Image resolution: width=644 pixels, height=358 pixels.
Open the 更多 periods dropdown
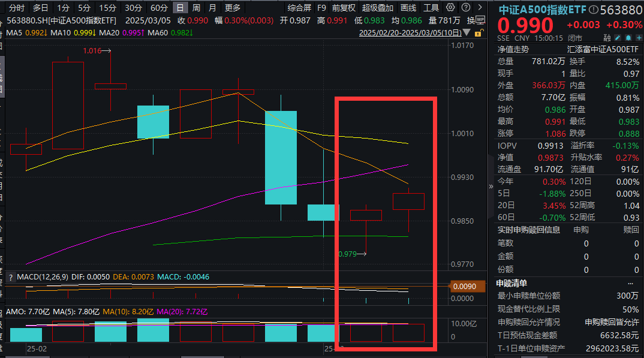(x=232, y=8)
